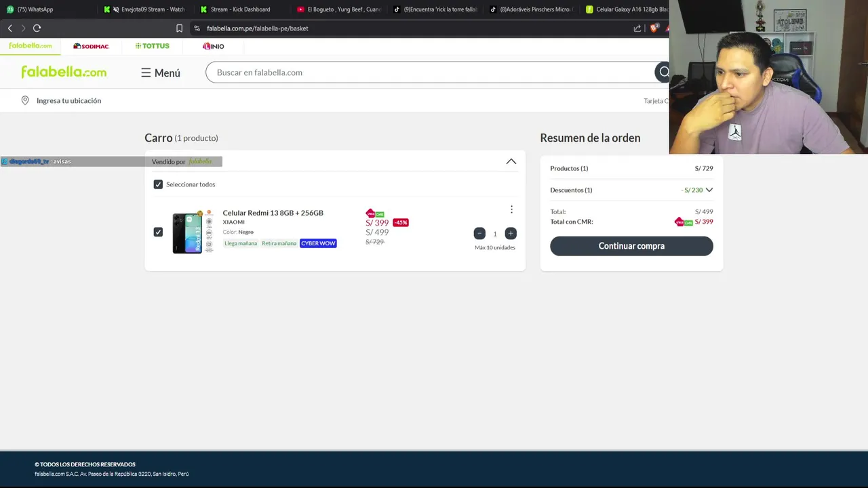Click the falabella.com main logo
The height and width of the screenshot is (488, 868).
pyautogui.click(x=64, y=72)
